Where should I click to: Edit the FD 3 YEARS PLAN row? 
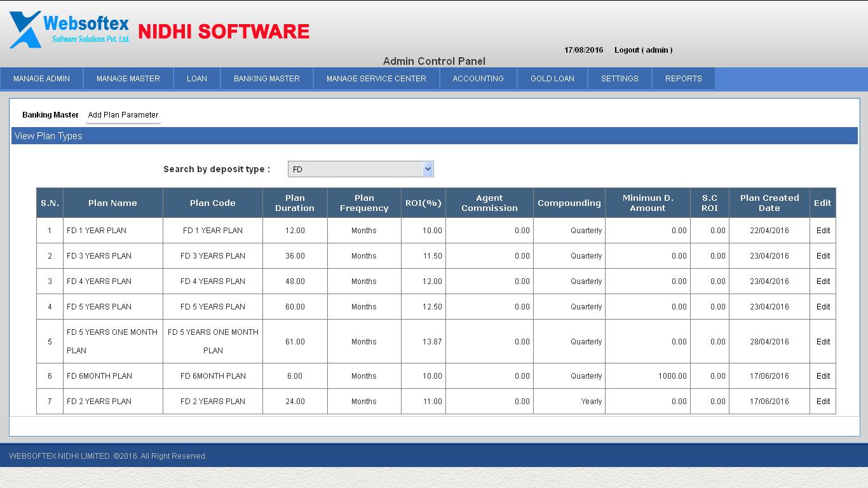823,256
